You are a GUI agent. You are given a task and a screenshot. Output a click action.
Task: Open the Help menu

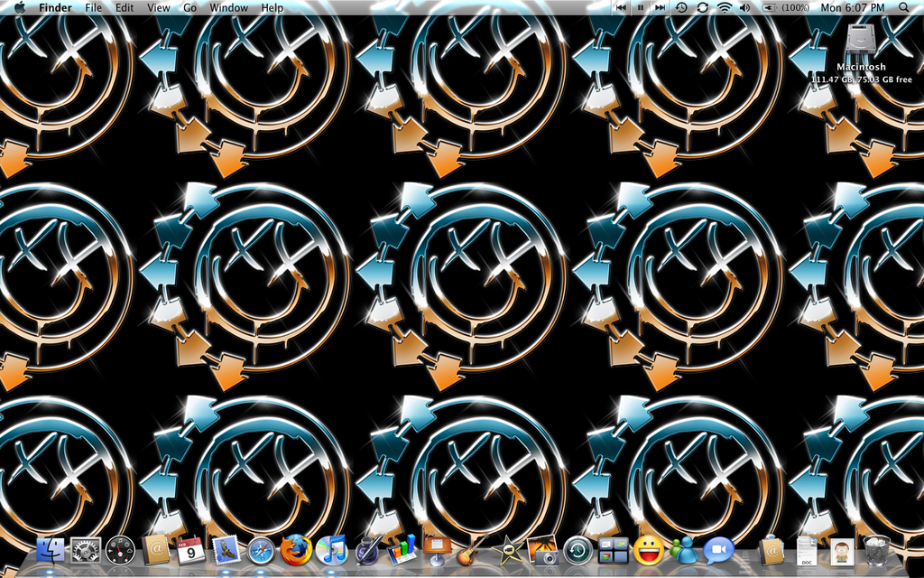point(273,7)
